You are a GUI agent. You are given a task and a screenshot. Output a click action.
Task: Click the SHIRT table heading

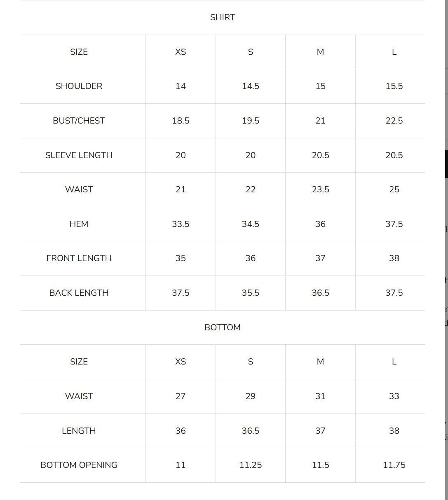(x=223, y=17)
